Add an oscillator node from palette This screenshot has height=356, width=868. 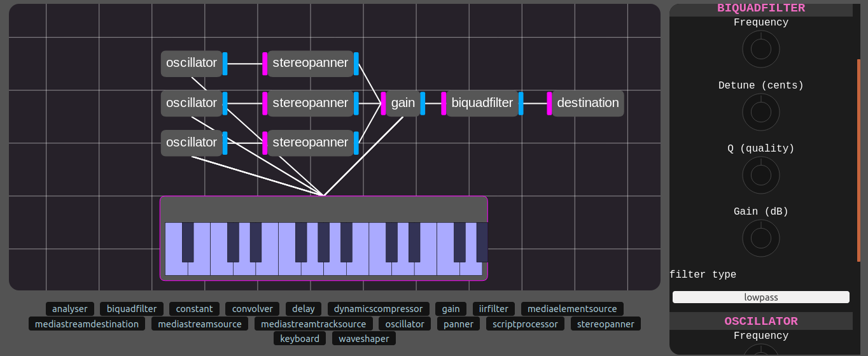(x=405, y=324)
